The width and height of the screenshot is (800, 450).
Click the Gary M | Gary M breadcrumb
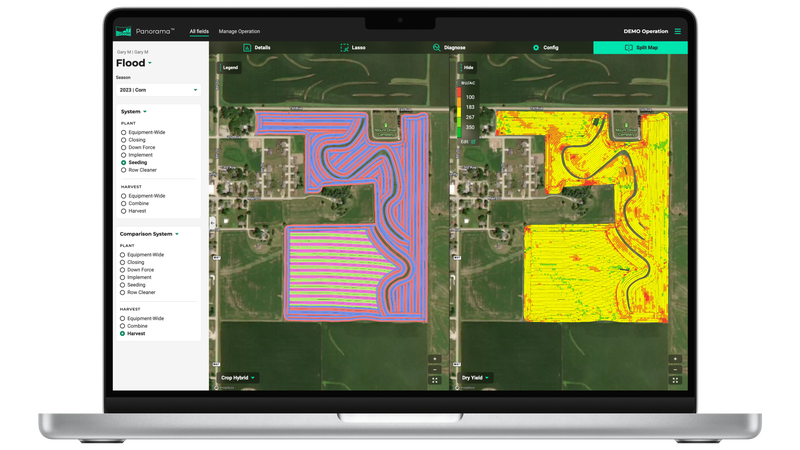pos(133,52)
